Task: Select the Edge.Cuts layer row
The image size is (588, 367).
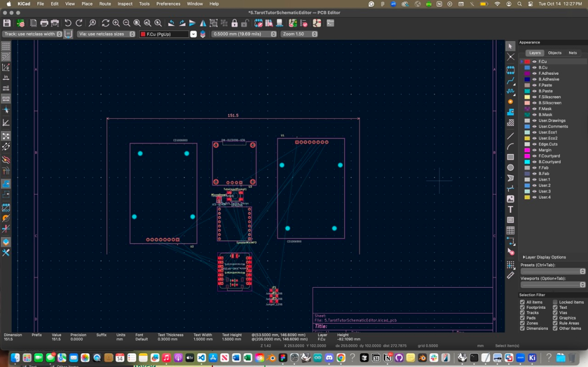Action: pyautogui.click(x=547, y=144)
